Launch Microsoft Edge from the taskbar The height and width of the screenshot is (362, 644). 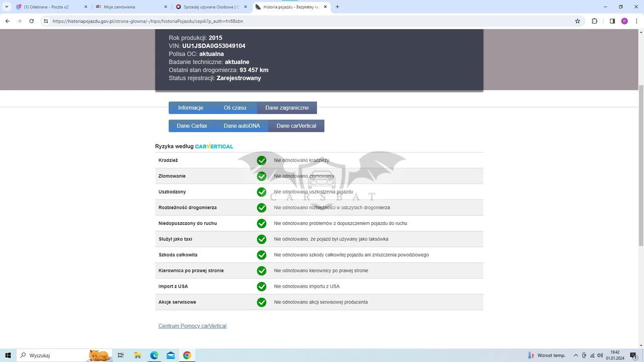[154, 355]
